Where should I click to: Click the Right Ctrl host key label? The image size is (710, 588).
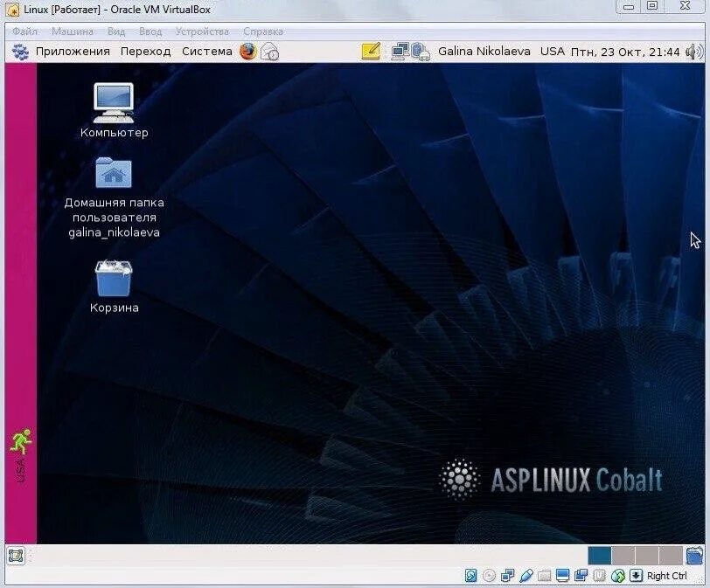(x=667, y=576)
